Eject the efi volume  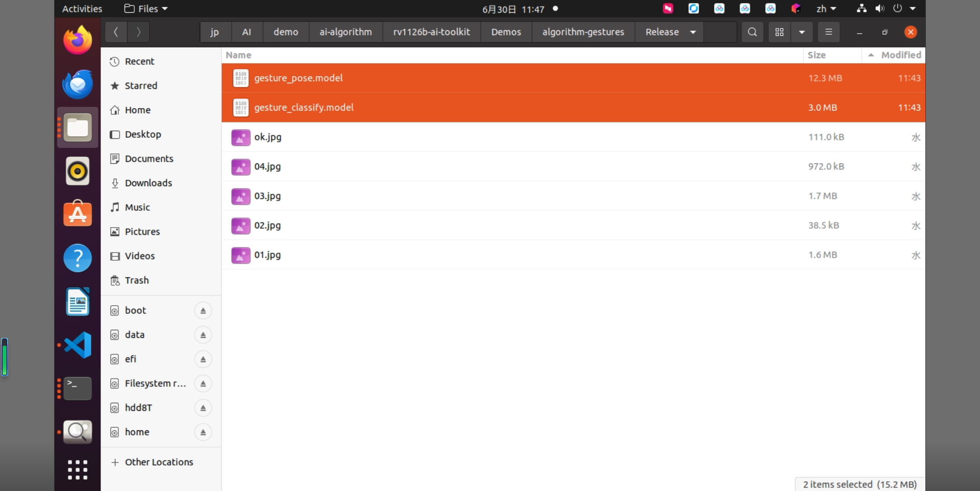(203, 359)
